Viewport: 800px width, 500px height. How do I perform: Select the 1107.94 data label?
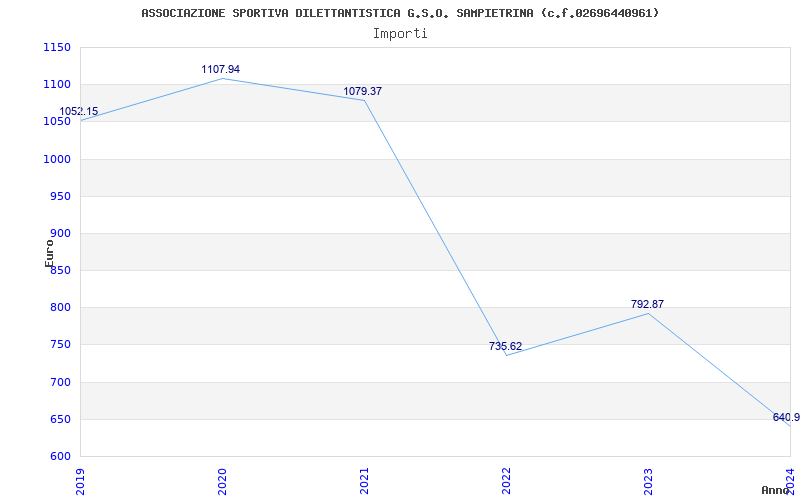click(220, 69)
